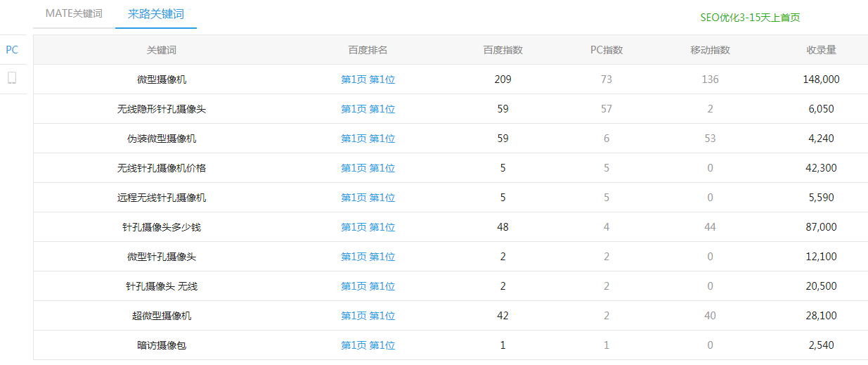This screenshot has height=365, width=868.
Task: Open the 来路关键词 tab
Action: click(x=156, y=13)
